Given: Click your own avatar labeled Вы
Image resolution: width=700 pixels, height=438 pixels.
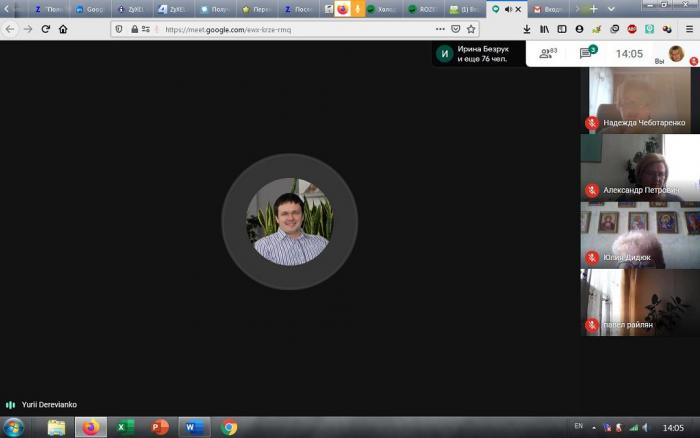Looking at the screenshot, I should [676, 54].
